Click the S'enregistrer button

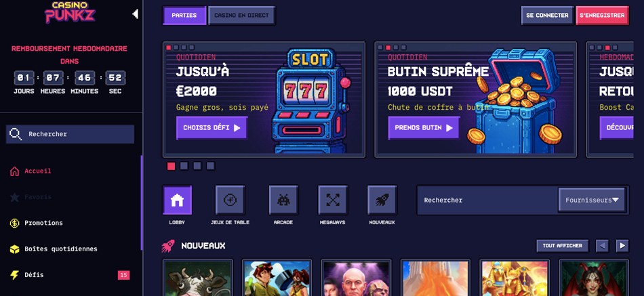point(602,16)
